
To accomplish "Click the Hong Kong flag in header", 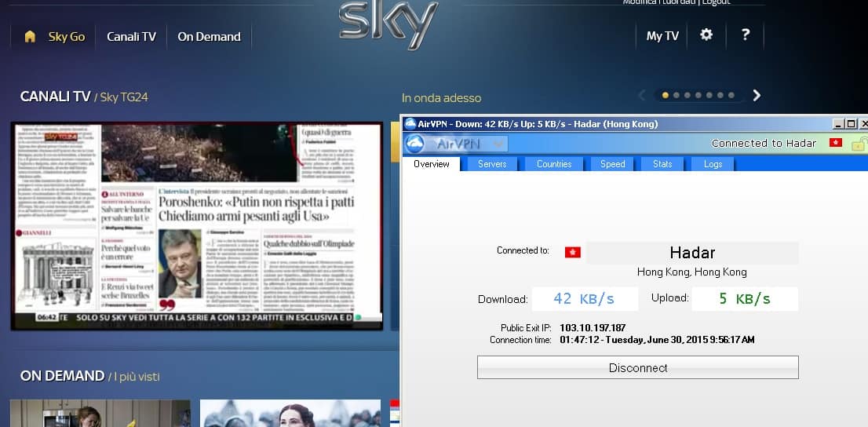I will click(835, 143).
